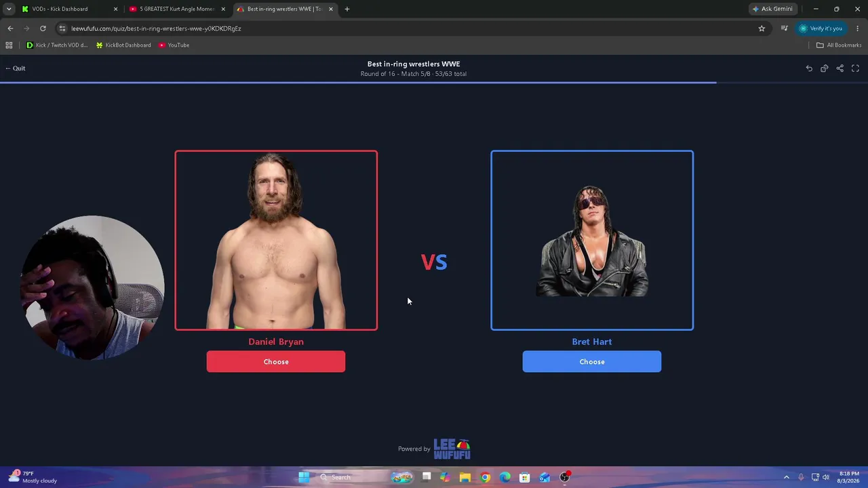
Task: Open network settings from the tray
Action: coord(815,477)
